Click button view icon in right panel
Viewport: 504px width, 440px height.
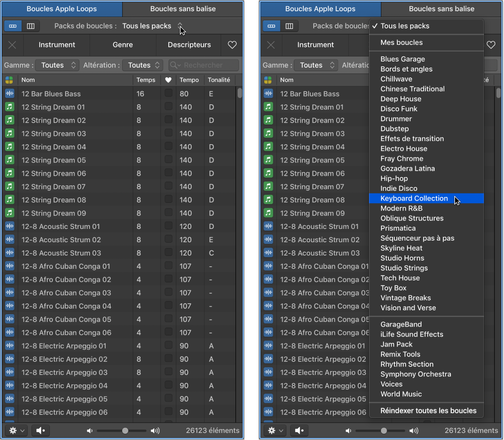(x=271, y=26)
